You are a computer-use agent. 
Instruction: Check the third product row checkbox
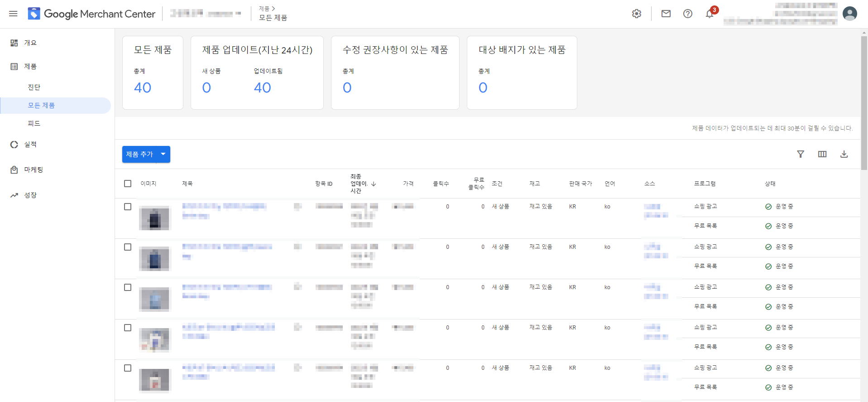point(128,287)
